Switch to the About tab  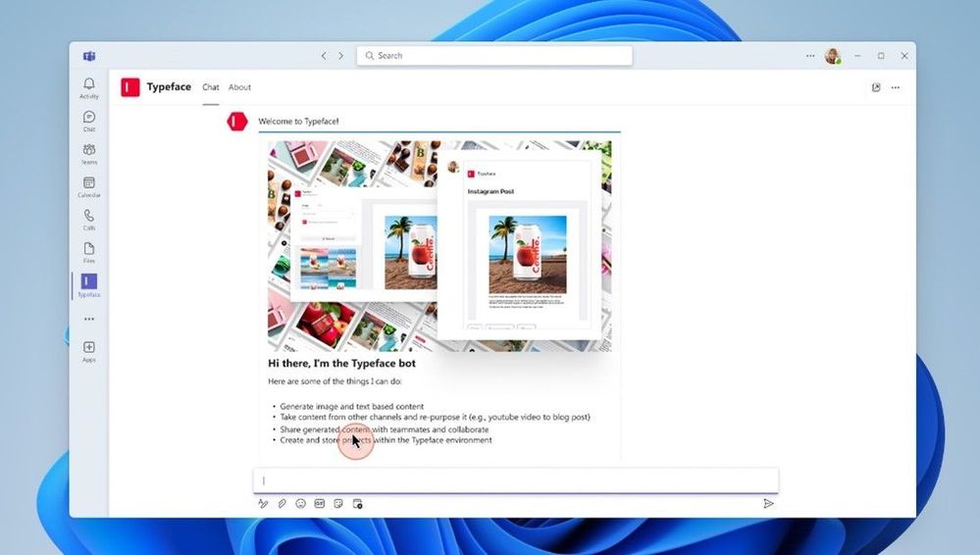pos(239,87)
